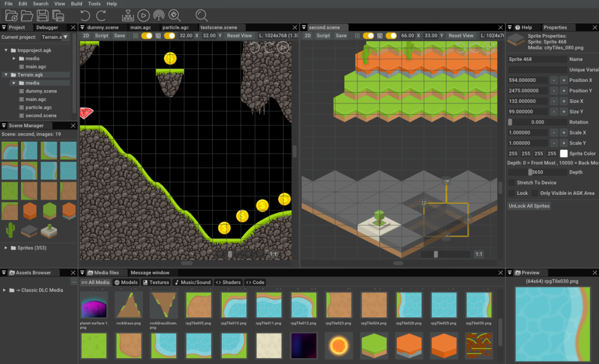599x364 pixels.
Task: Click the new project folder icon
Action: tap(11, 16)
